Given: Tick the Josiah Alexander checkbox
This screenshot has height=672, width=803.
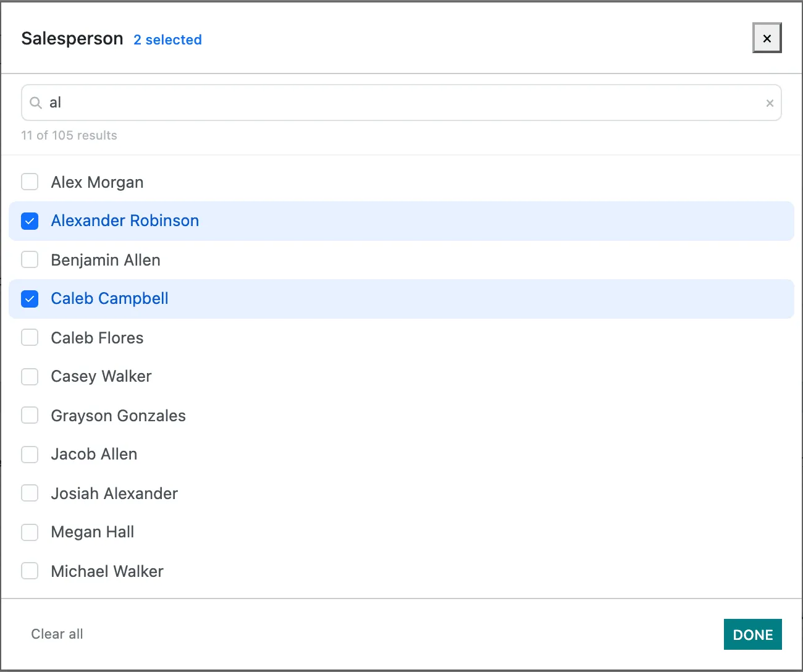Looking at the screenshot, I should (x=30, y=493).
